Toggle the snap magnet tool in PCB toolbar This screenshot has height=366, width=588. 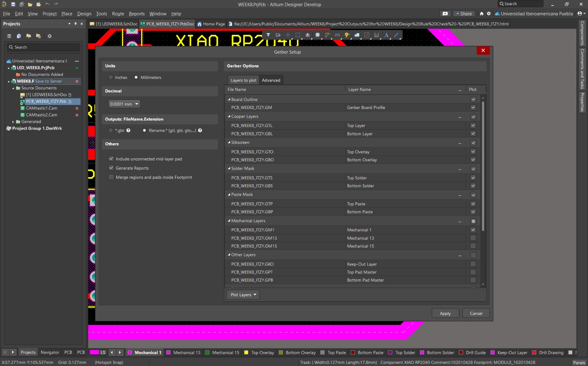coord(278,35)
